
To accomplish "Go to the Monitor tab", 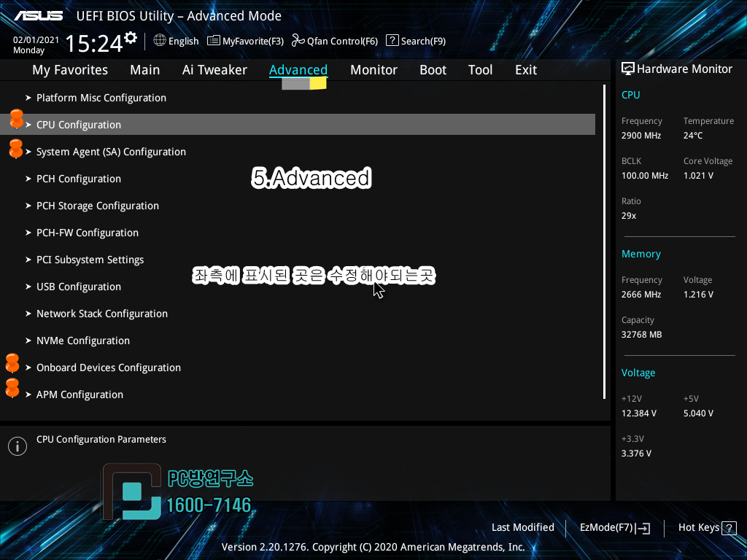I will (373, 70).
